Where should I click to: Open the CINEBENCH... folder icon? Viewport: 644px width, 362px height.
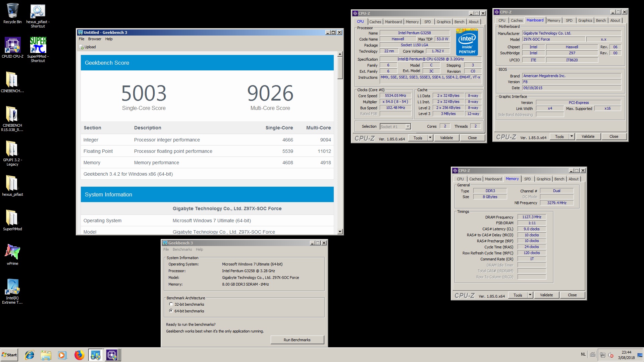[x=12, y=82]
